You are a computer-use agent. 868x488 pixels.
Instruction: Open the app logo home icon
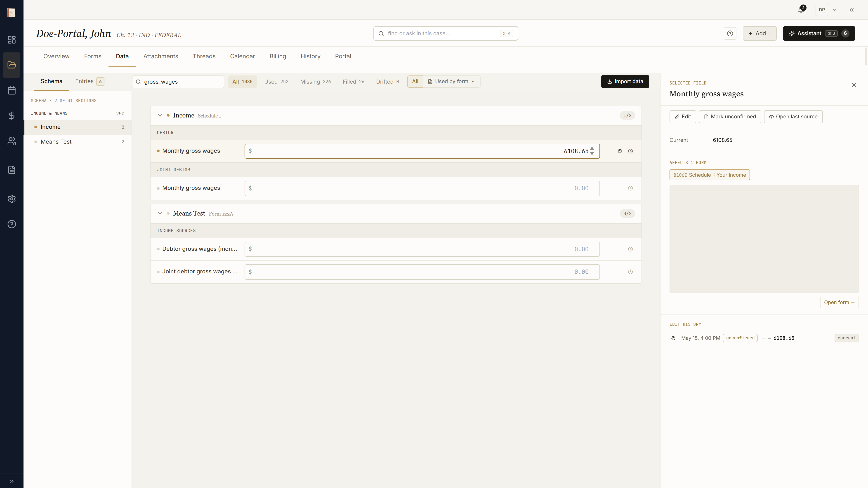point(11,12)
